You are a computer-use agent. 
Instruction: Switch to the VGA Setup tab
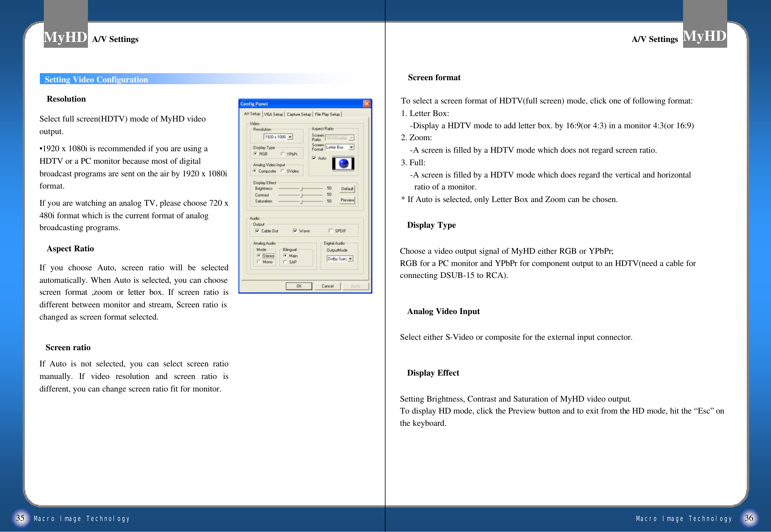273,114
